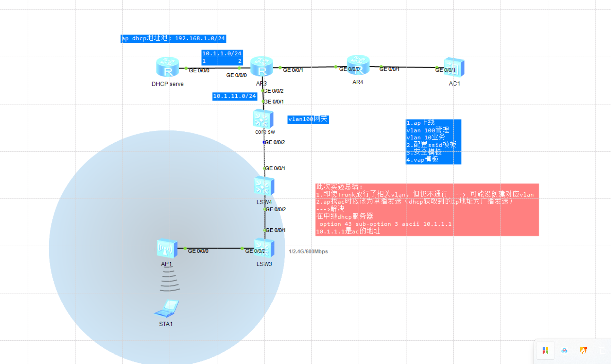
Task: Click the 'LSW3' device label
Action: click(x=264, y=264)
